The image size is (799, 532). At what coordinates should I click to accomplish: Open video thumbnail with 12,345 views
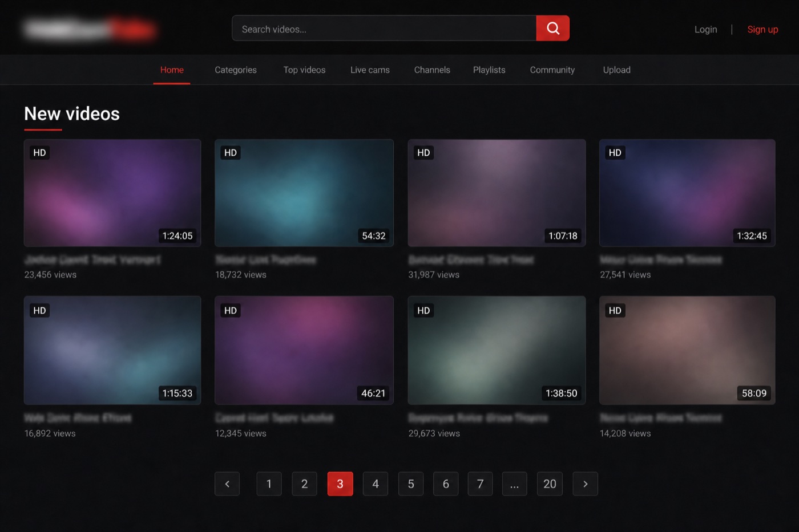pyautogui.click(x=304, y=350)
